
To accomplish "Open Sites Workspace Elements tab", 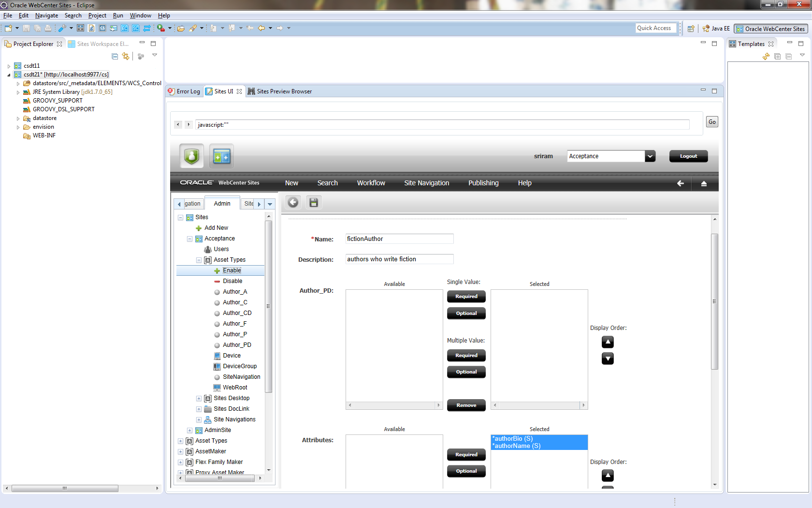I will click(99, 44).
